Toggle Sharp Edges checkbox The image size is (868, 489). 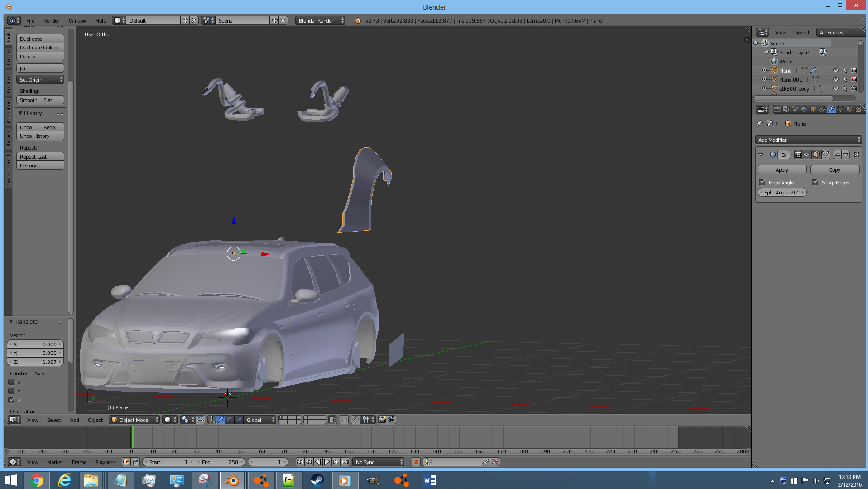815,182
